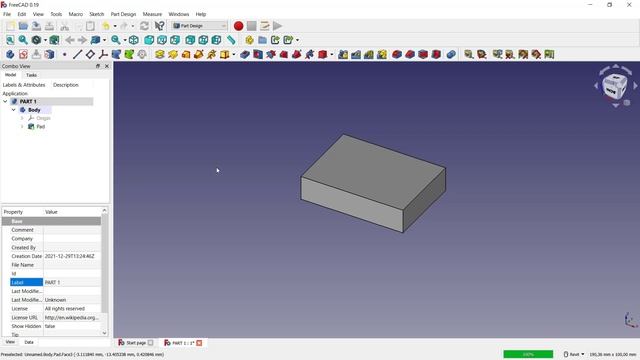Open additive primitive dropdown arrow
Image resolution: width=640 pixels, height=360 pixels.
(233, 55)
